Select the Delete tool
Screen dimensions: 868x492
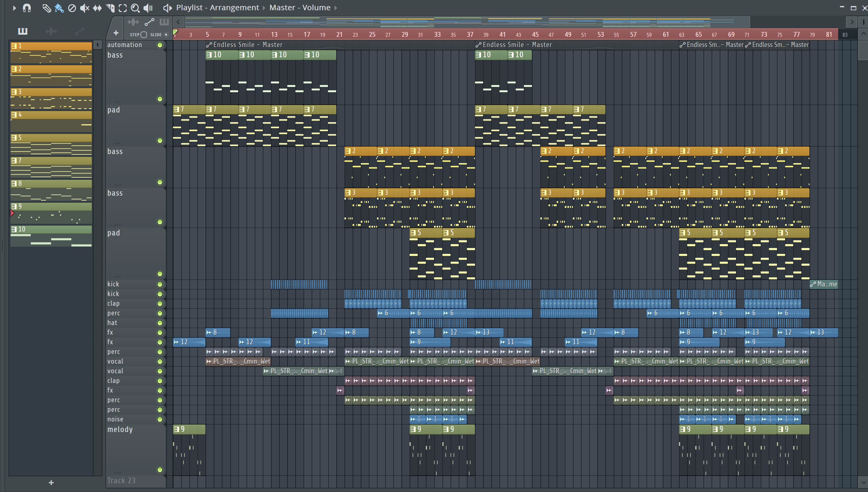pos(72,8)
